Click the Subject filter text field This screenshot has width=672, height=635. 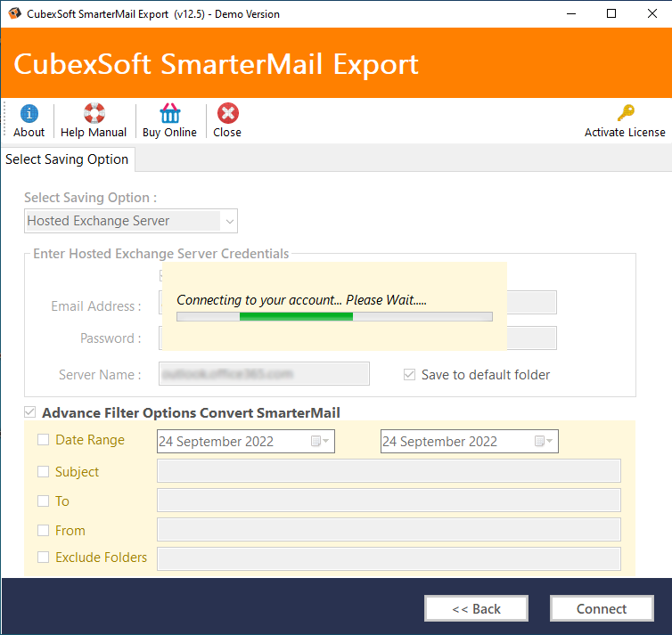[x=389, y=470]
